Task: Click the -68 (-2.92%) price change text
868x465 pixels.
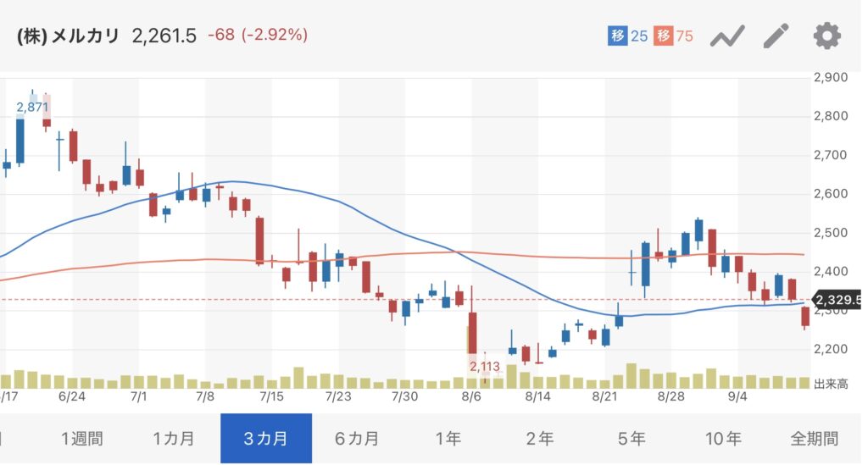Action: 258,36
